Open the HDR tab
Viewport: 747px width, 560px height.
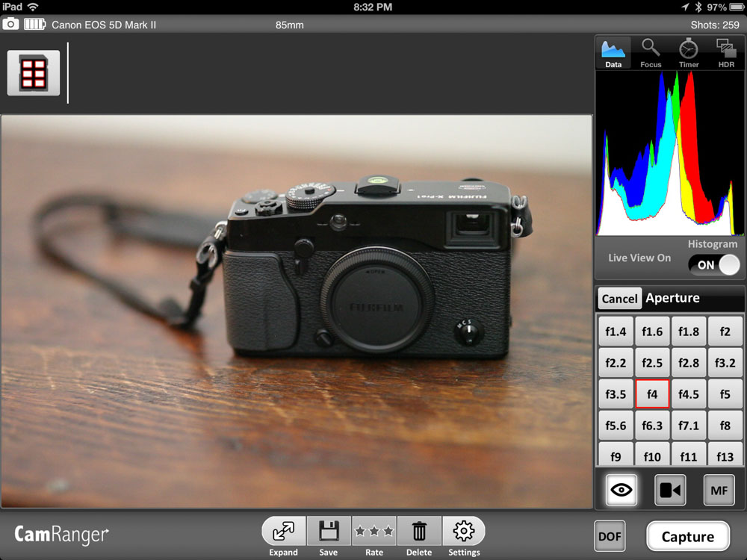pos(726,53)
